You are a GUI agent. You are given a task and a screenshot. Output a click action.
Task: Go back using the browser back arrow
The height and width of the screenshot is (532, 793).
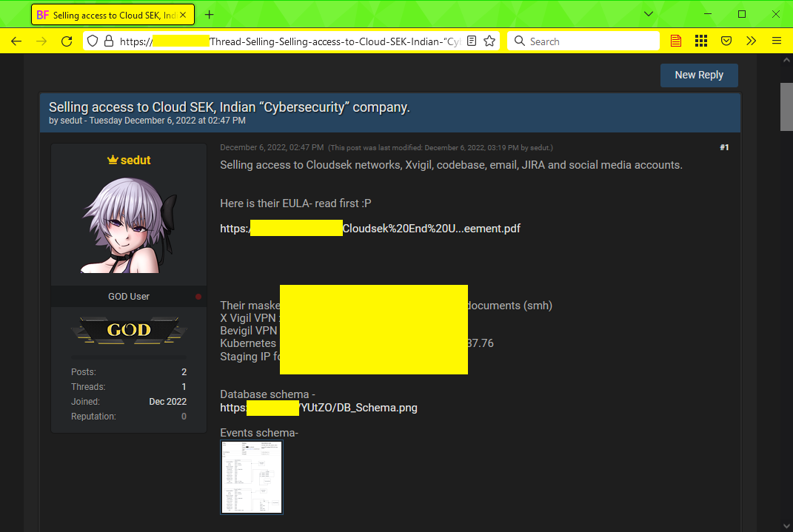(x=16, y=41)
